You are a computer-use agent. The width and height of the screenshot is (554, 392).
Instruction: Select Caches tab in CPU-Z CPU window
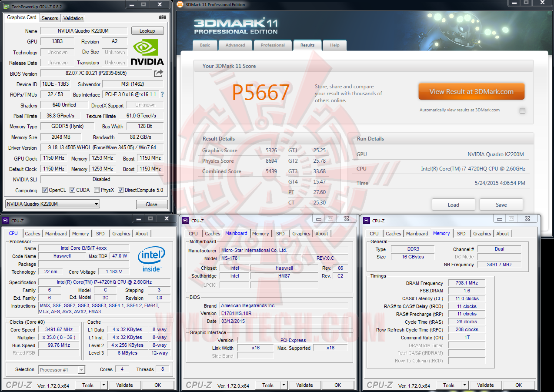pyautogui.click(x=33, y=234)
